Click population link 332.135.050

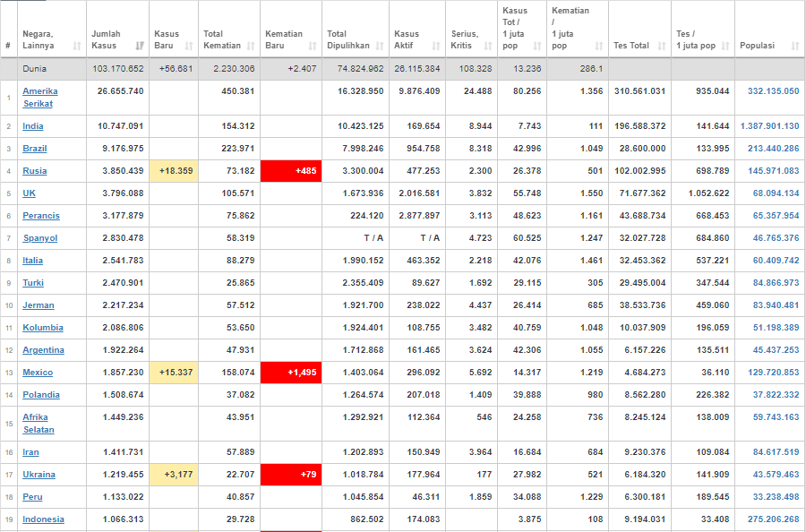click(773, 91)
